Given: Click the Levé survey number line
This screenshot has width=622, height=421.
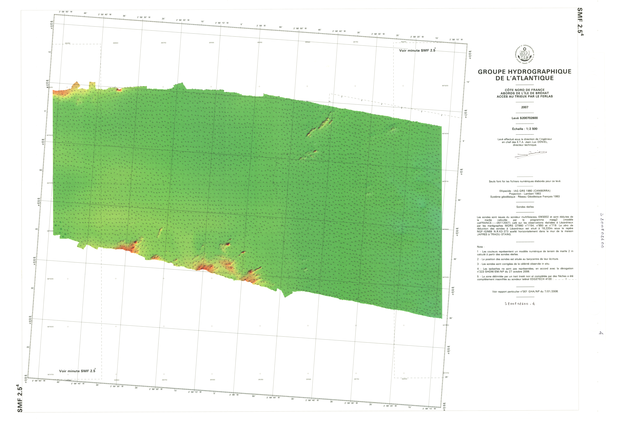Looking at the screenshot, I should (524, 119).
